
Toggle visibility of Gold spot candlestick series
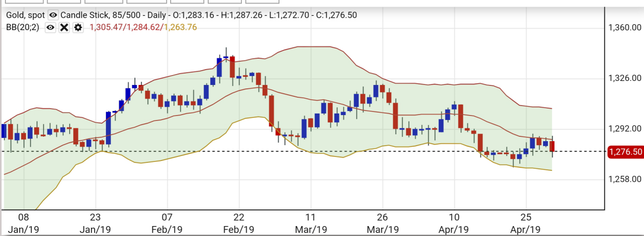click(53, 15)
